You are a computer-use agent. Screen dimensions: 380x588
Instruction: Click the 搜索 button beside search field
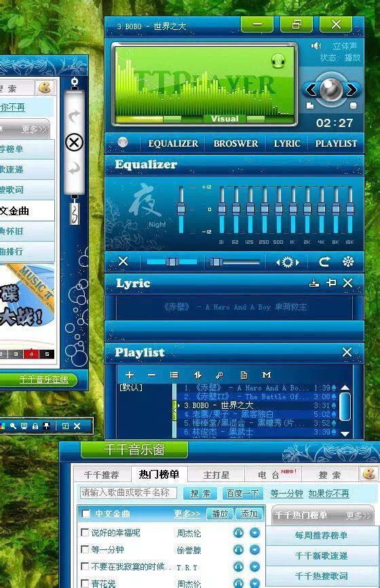200,494
